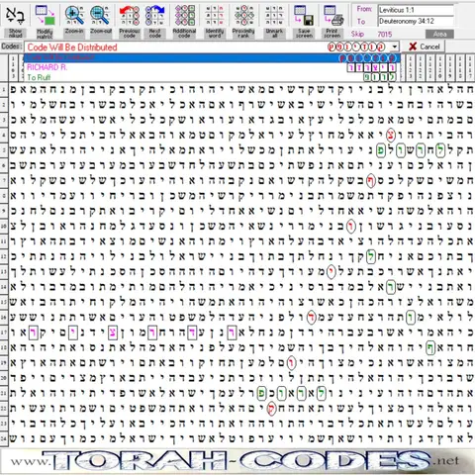The image size is (475, 476).
Task: Click the red circled letter in row 16
Action: [311, 318]
